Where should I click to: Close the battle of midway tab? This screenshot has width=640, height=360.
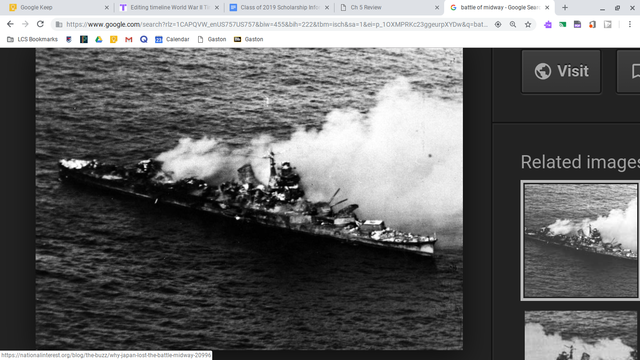(x=547, y=7)
